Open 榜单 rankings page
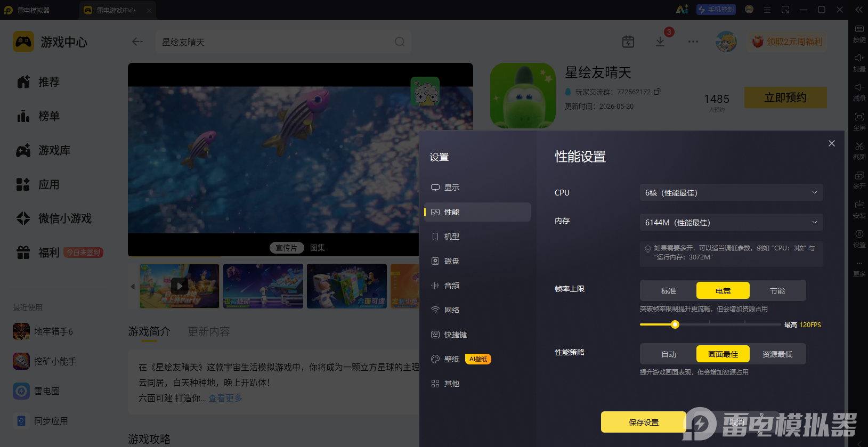868x447 pixels. (x=38, y=116)
